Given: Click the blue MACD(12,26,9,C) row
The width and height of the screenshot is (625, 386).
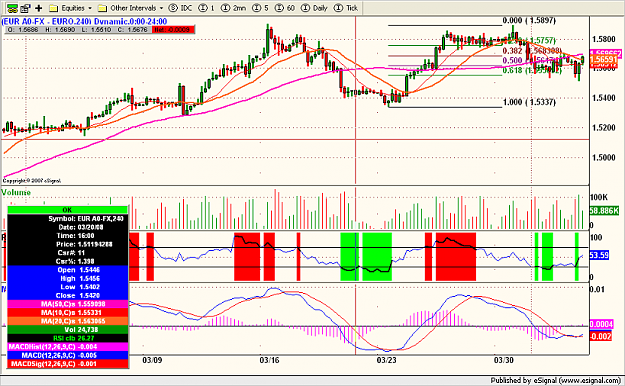Looking at the screenshot, I should click(68, 355).
